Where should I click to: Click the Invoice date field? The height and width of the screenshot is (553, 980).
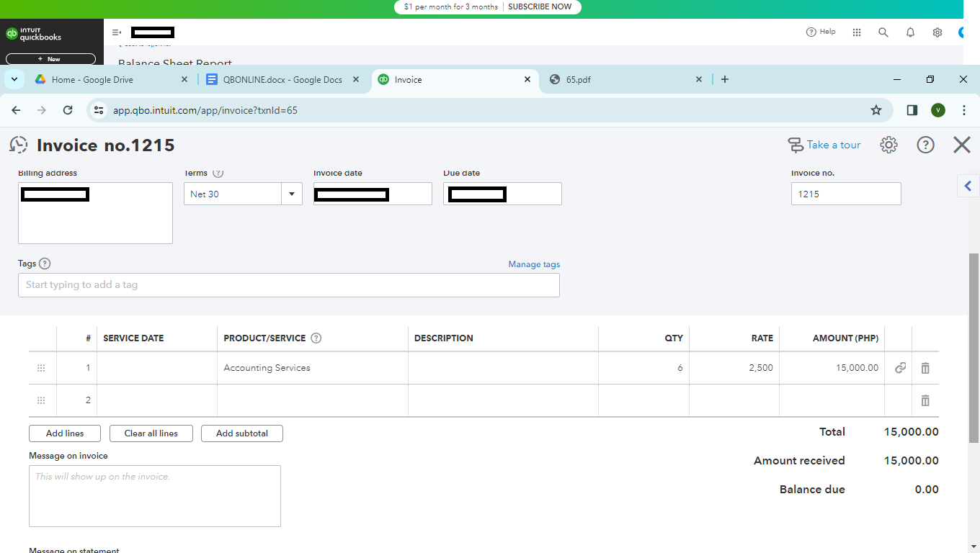coord(373,194)
